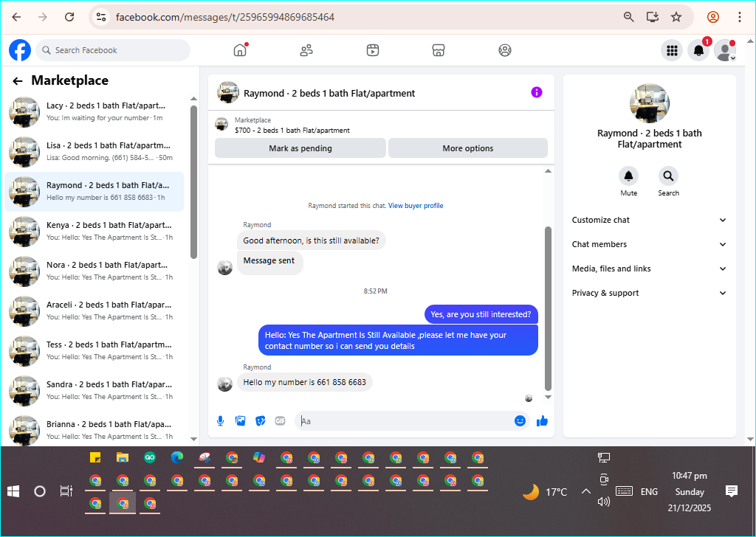
Task: Click Raymond's chat header name
Action: (x=329, y=94)
